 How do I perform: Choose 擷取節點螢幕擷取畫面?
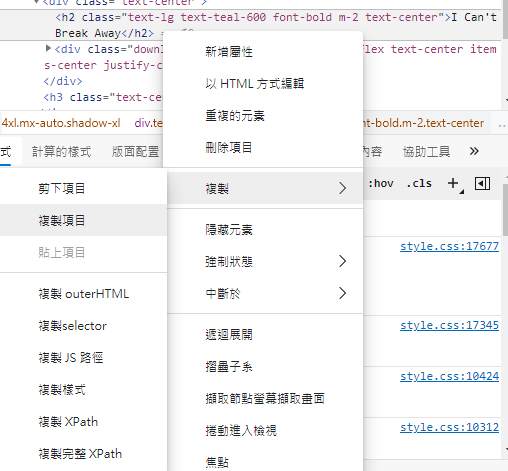[x=265, y=398]
